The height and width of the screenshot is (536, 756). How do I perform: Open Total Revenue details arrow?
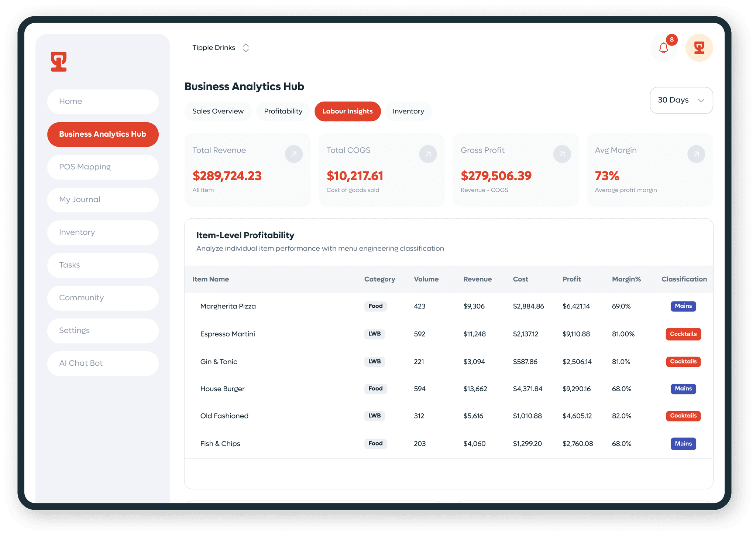[293, 154]
